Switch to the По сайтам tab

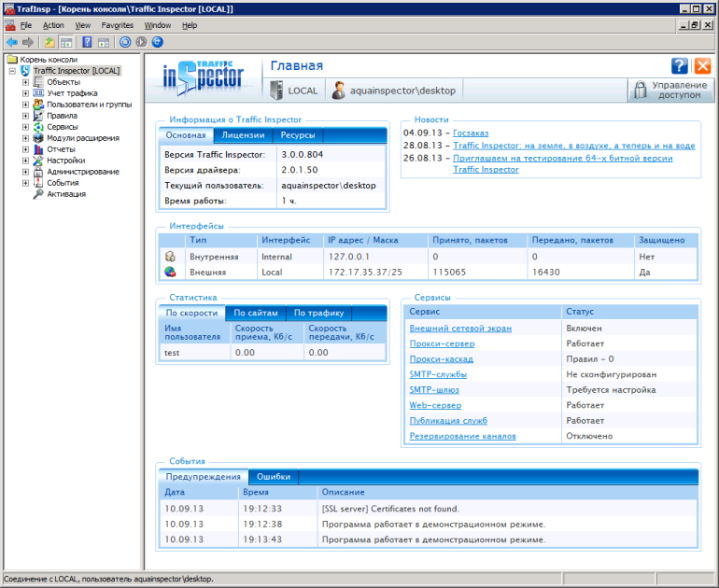click(256, 313)
